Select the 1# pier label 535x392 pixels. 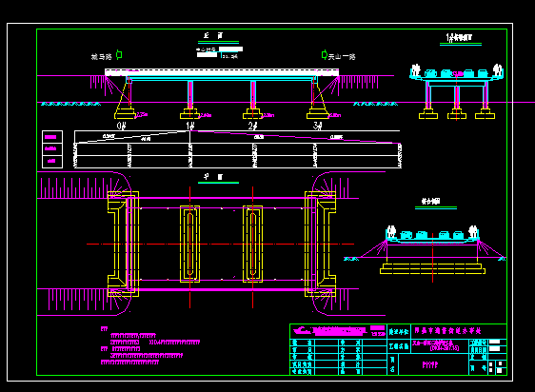[190, 126]
